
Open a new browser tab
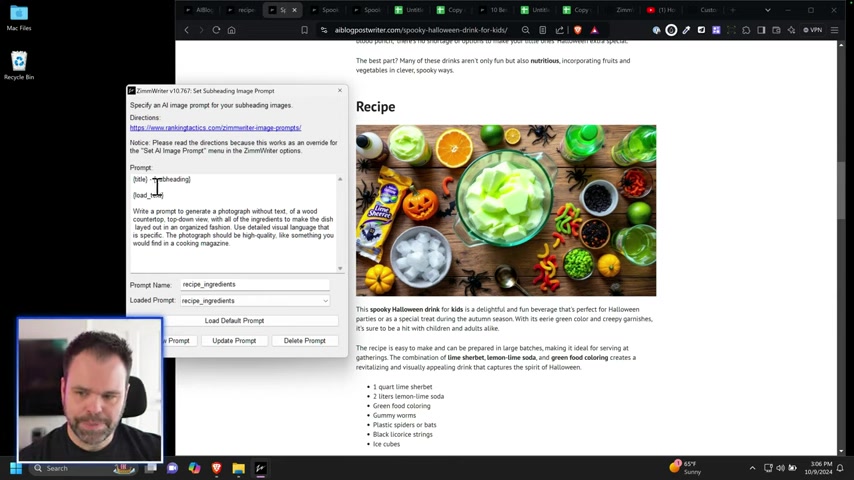click(x=733, y=10)
